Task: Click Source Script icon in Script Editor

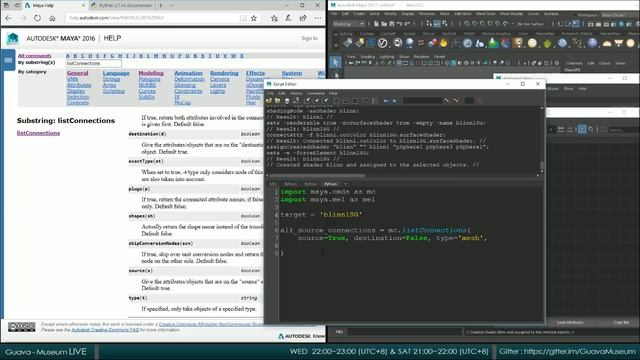Action: click(x=278, y=100)
